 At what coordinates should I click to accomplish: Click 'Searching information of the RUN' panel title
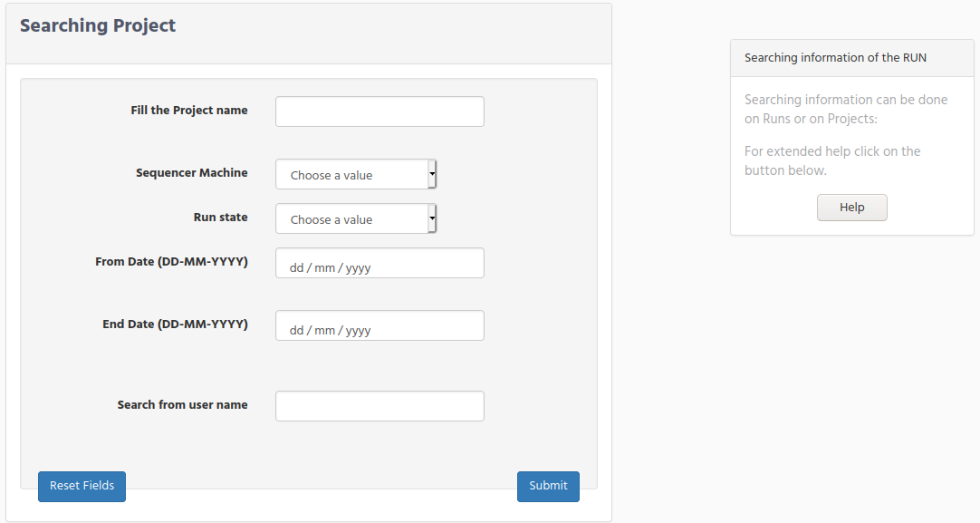point(835,57)
